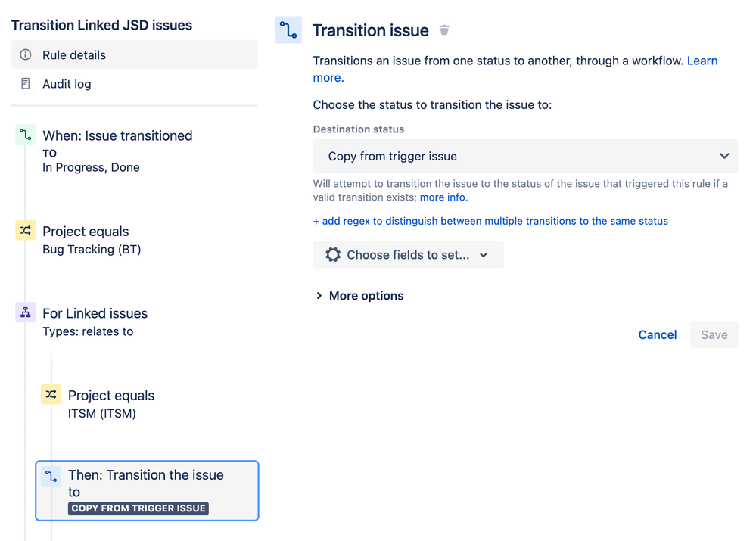Click the Save button

pos(714,334)
